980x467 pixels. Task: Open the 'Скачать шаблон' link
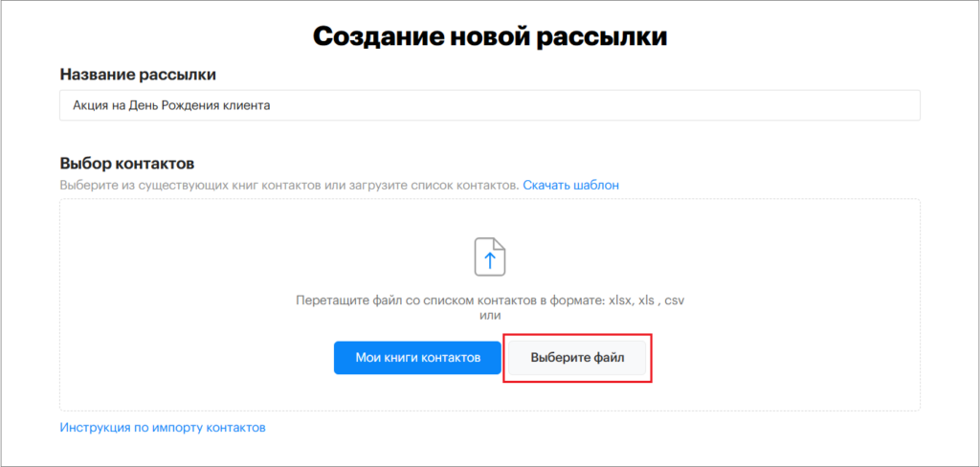570,185
